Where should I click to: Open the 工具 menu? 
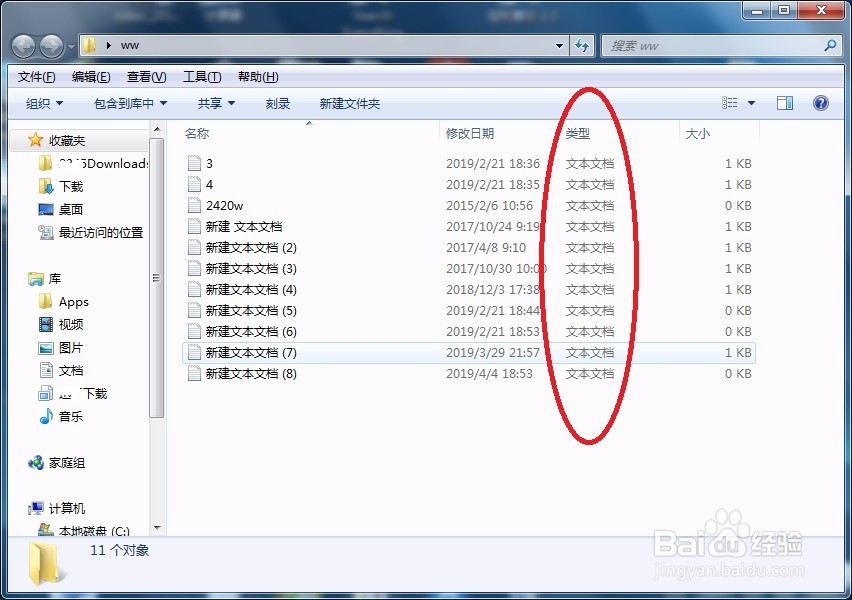click(199, 76)
